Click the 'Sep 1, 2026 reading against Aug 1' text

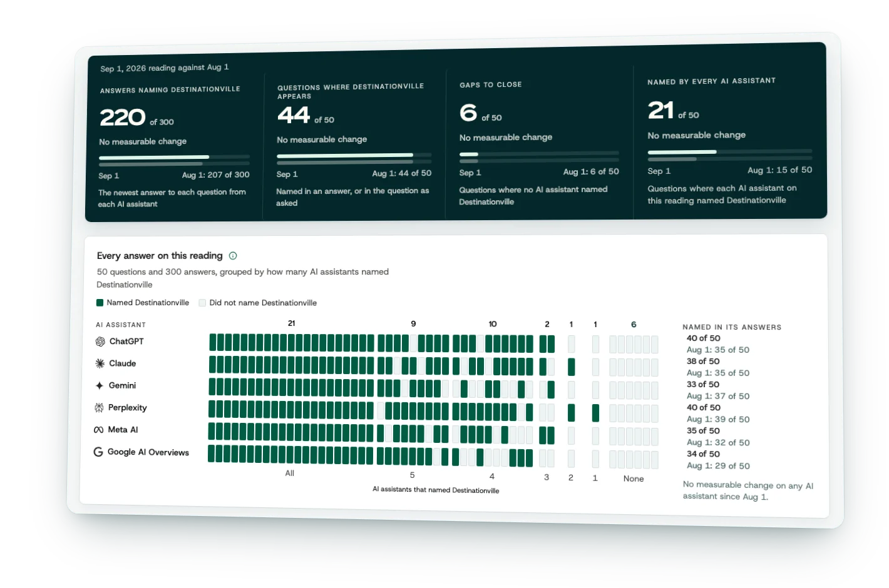pos(165,68)
